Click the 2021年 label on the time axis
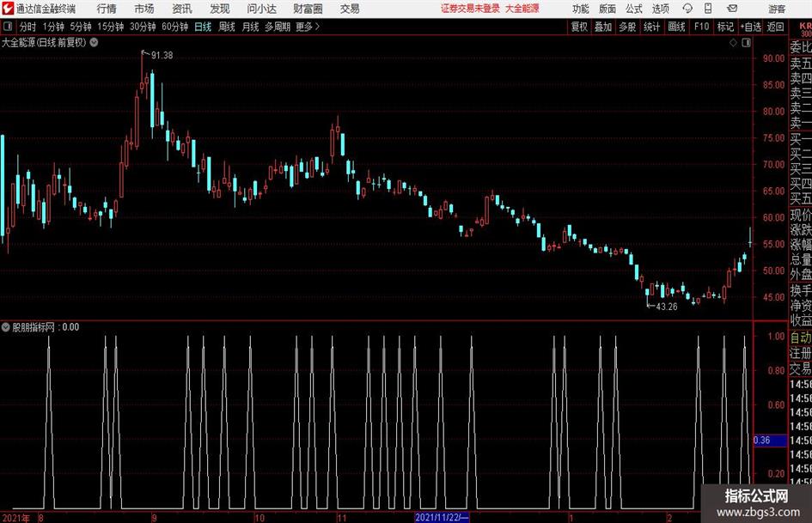 pos(15,518)
